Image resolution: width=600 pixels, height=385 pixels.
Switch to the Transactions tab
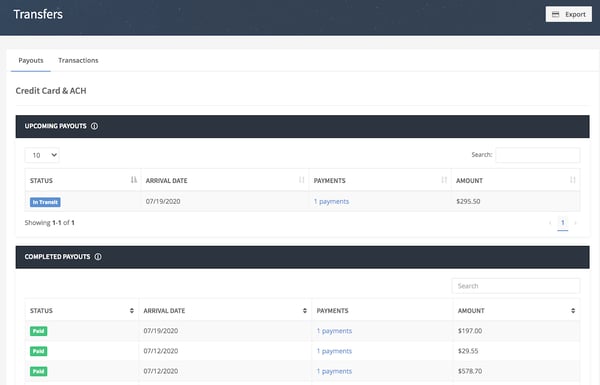[78, 60]
